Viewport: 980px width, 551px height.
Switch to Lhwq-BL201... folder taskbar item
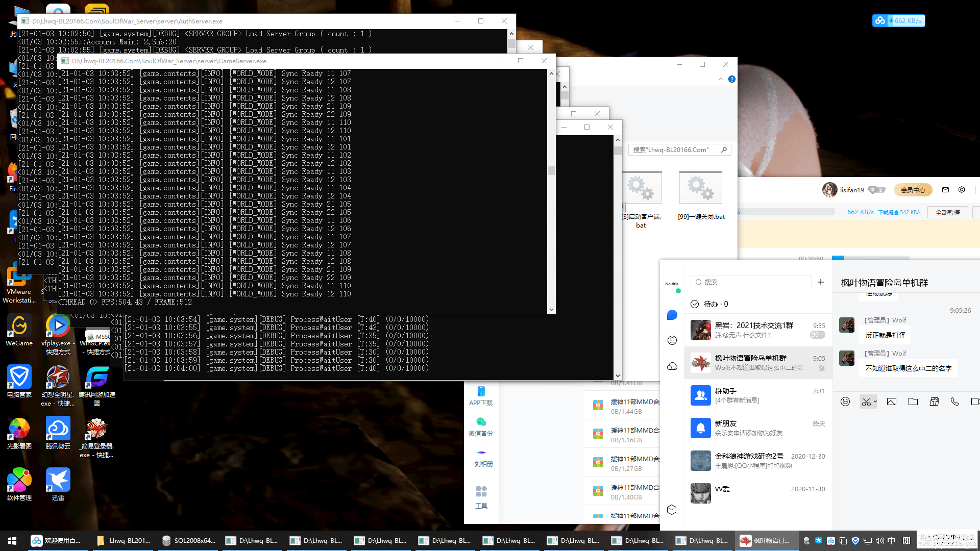click(122, 541)
